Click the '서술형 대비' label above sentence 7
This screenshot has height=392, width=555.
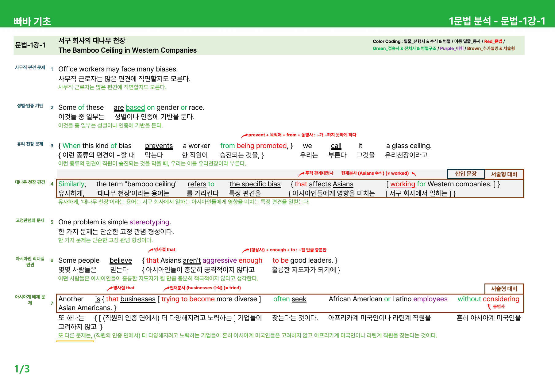[504, 289]
